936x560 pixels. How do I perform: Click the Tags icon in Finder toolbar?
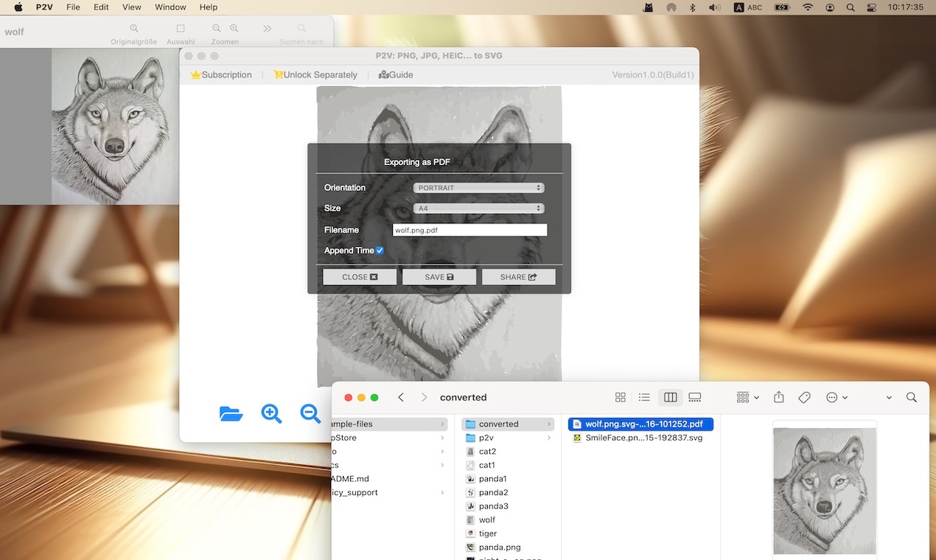(804, 397)
